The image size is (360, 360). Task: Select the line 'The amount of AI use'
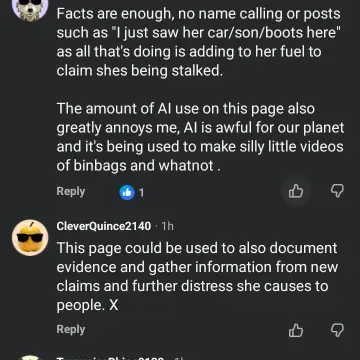[185, 109]
